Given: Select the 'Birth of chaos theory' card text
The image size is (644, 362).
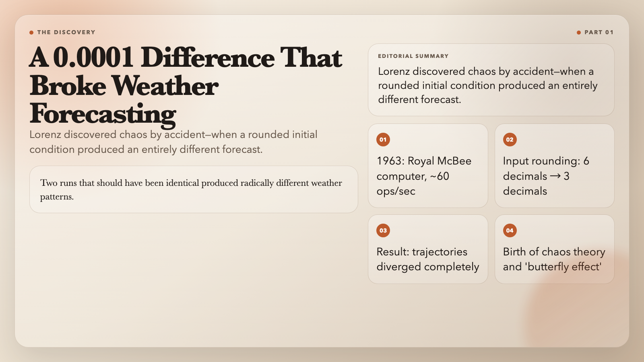Looking at the screenshot, I should click(x=554, y=259).
